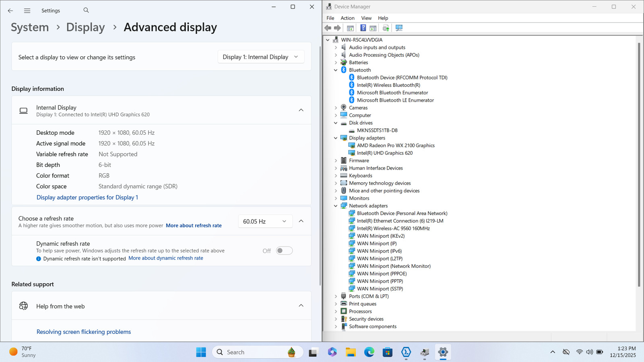Click Scan for hardware changes toolbar icon

(399, 28)
